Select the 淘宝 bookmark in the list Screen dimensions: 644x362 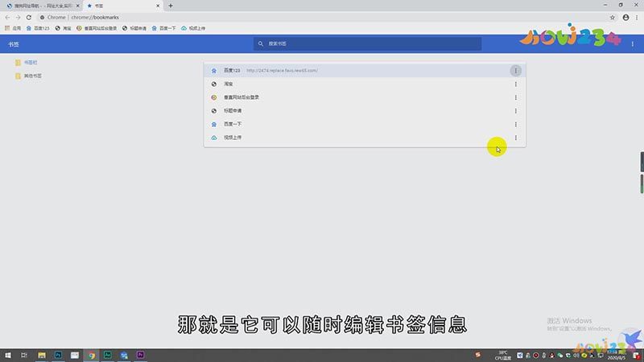coord(365,84)
